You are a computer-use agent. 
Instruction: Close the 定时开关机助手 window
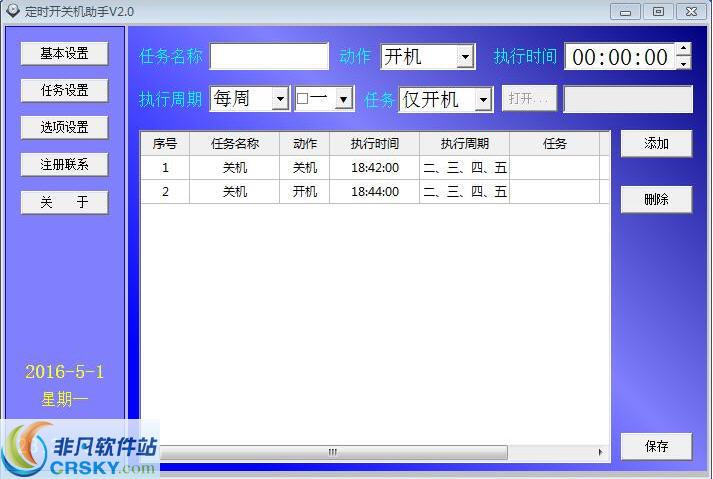[692, 12]
